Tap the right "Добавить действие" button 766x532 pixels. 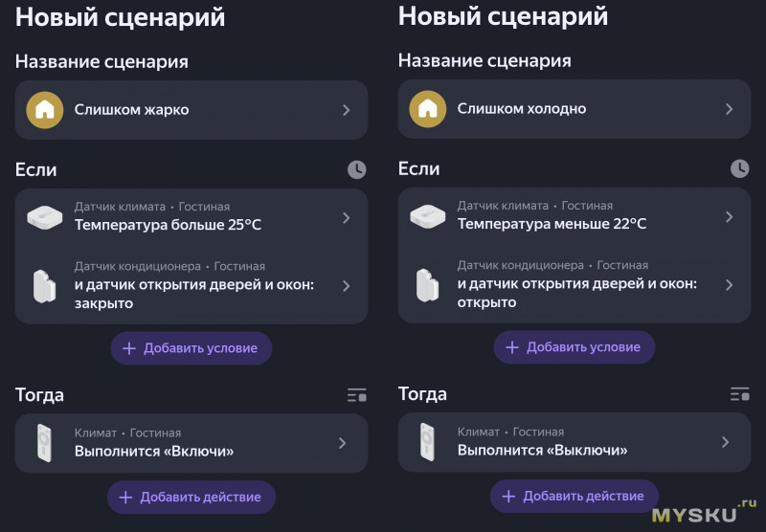tap(574, 496)
